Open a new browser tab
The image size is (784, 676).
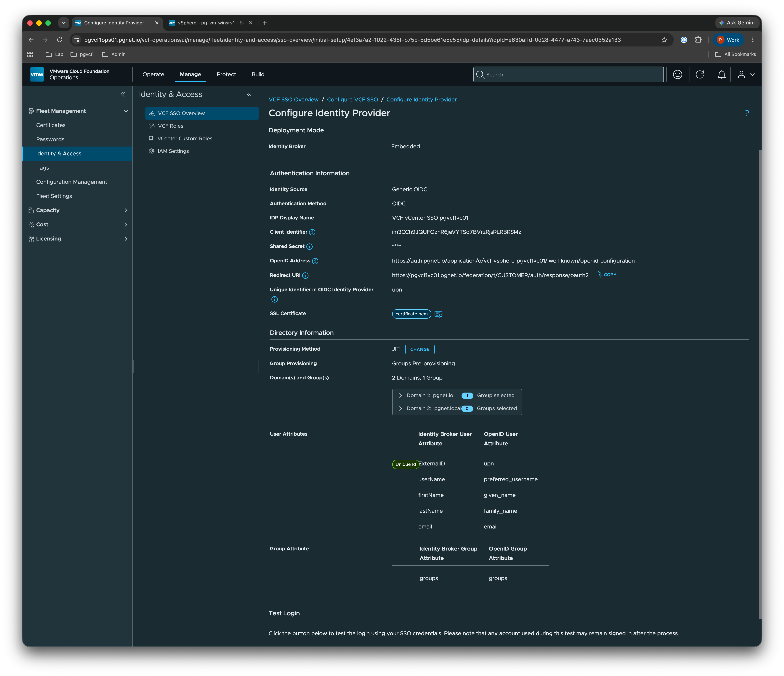[265, 23]
